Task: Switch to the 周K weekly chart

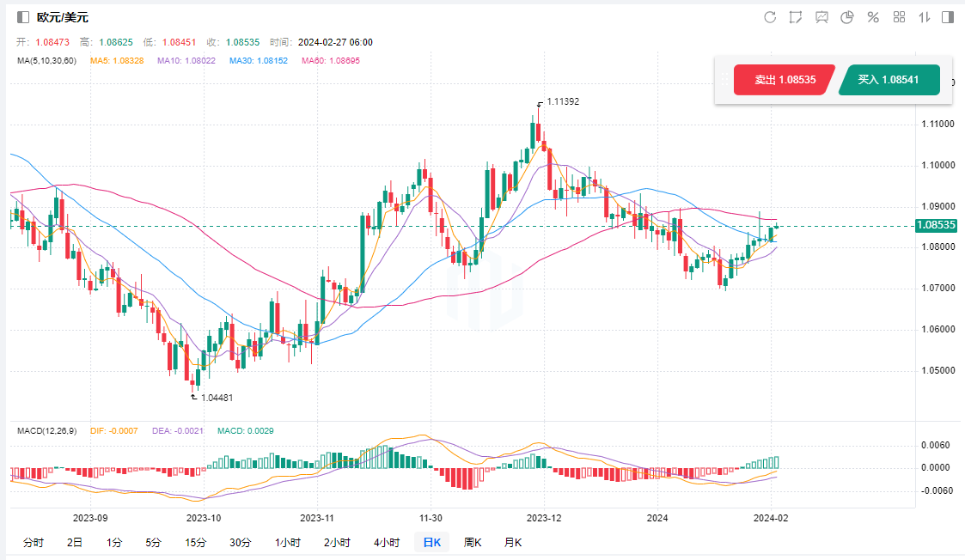Action: 473,542
